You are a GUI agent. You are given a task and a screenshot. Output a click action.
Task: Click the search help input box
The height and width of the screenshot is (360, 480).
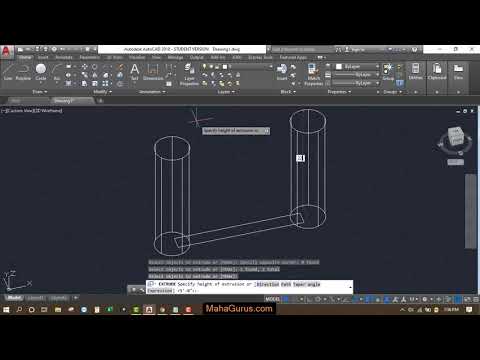point(303,49)
